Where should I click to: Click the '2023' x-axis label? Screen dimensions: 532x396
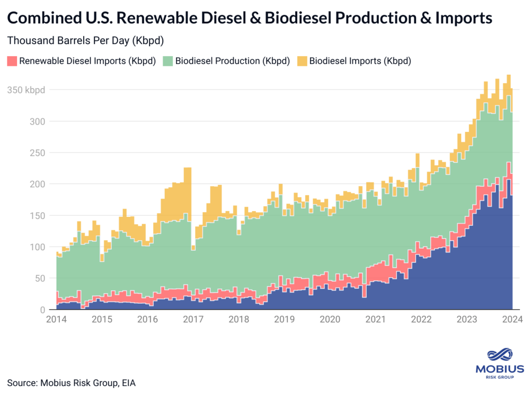coord(467,319)
